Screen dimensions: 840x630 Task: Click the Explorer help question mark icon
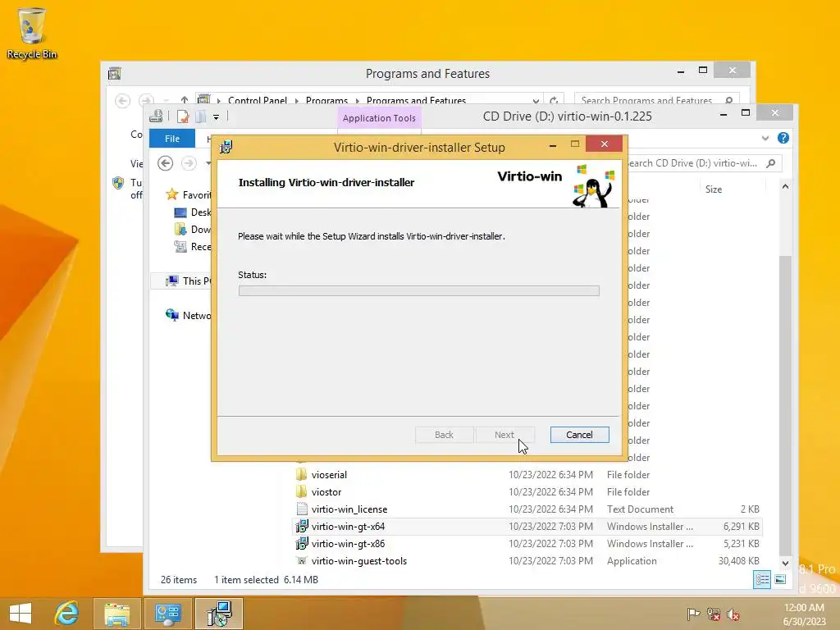[783, 138]
